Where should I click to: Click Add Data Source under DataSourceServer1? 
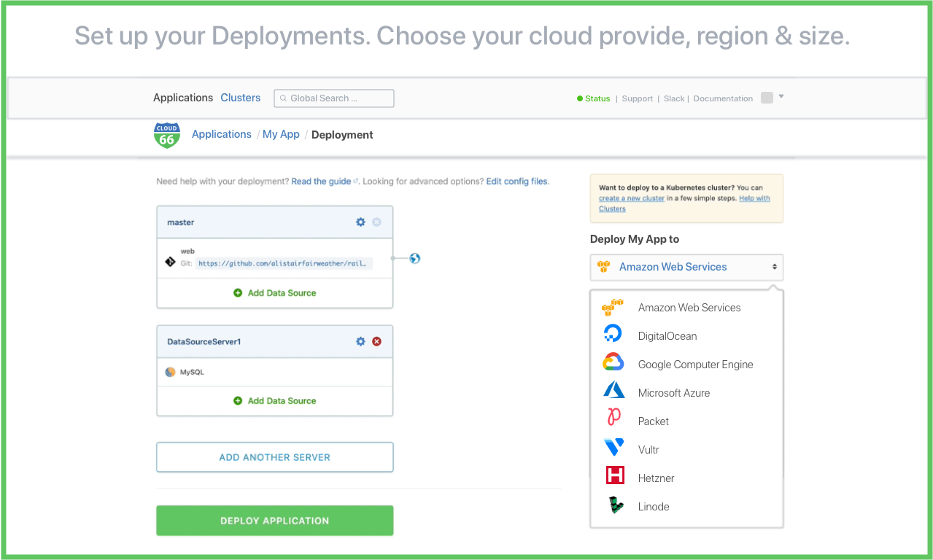(275, 401)
